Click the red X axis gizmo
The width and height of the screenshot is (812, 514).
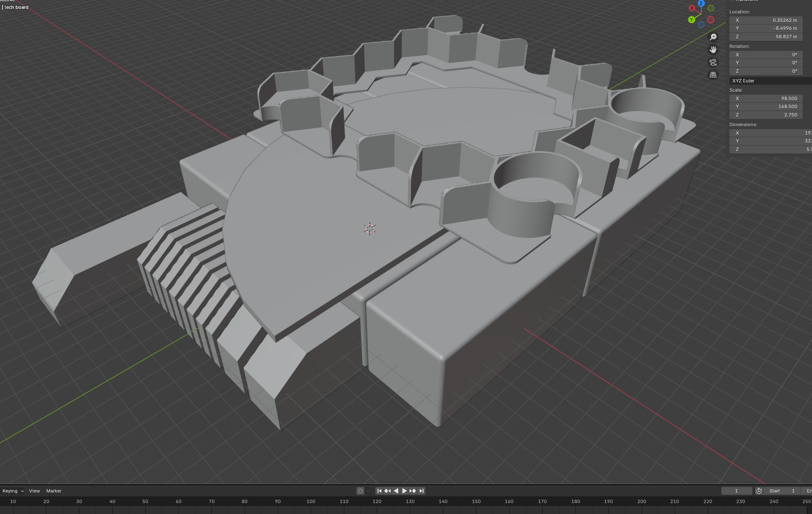[692, 8]
